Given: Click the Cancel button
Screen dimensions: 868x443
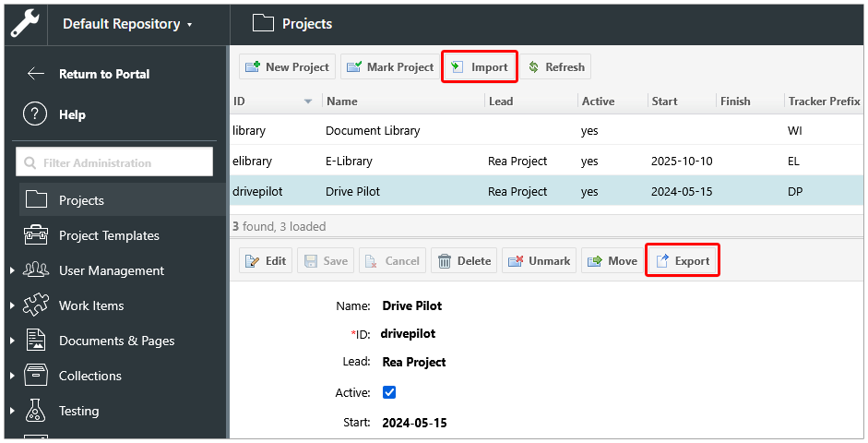Looking at the screenshot, I should (392, 261).
